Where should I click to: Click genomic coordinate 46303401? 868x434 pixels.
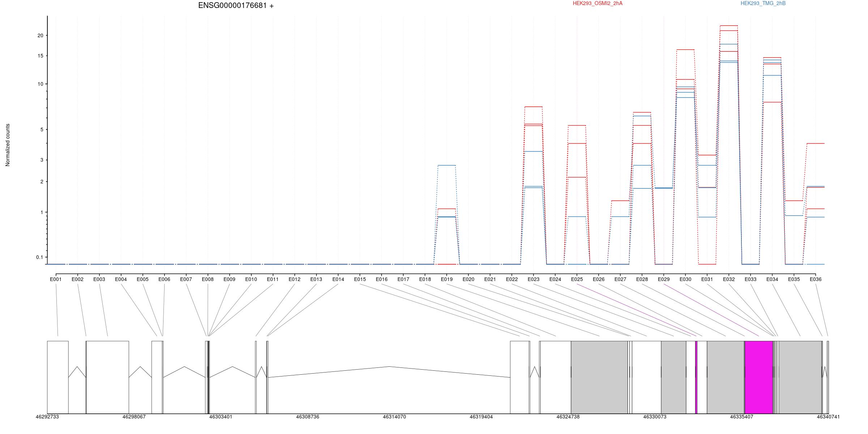(x=221, y=417)
